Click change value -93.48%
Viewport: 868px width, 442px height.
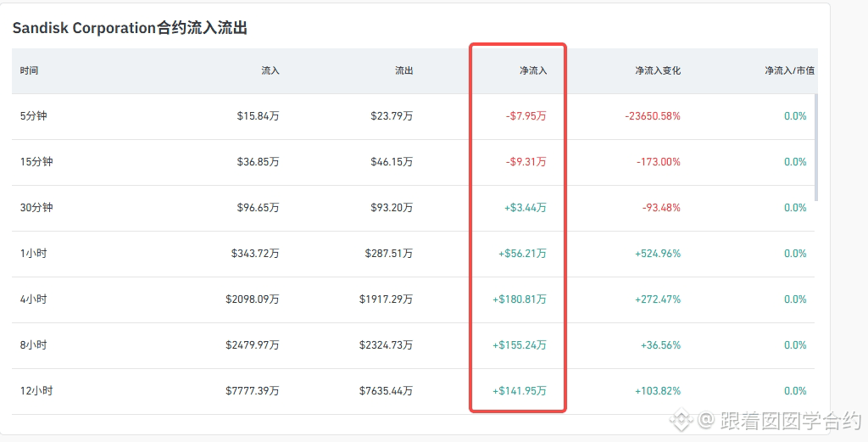click(661, 208)
